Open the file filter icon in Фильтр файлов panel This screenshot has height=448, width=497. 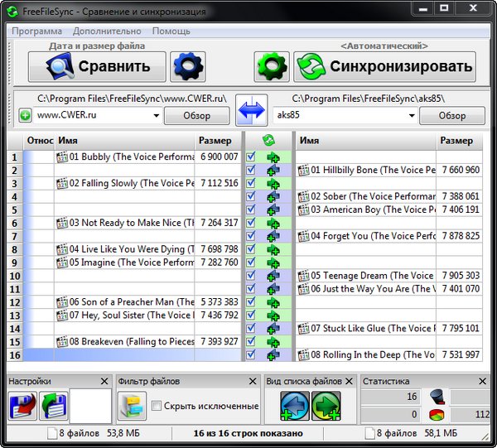[x=133, y=407]
